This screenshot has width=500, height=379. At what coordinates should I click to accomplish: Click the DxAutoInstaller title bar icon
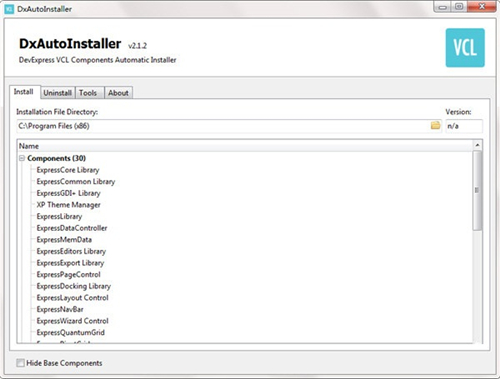(x=9, y=9)
